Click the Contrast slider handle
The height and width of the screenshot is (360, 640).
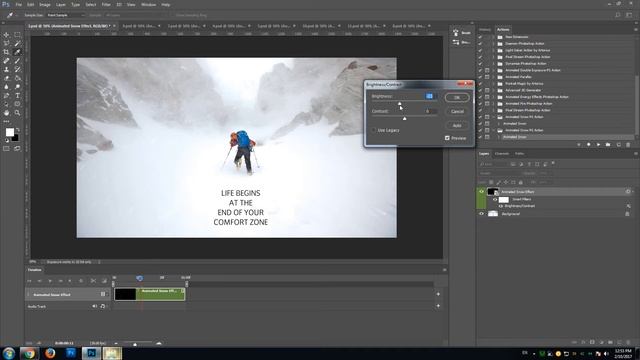click(x=404, y=118)
